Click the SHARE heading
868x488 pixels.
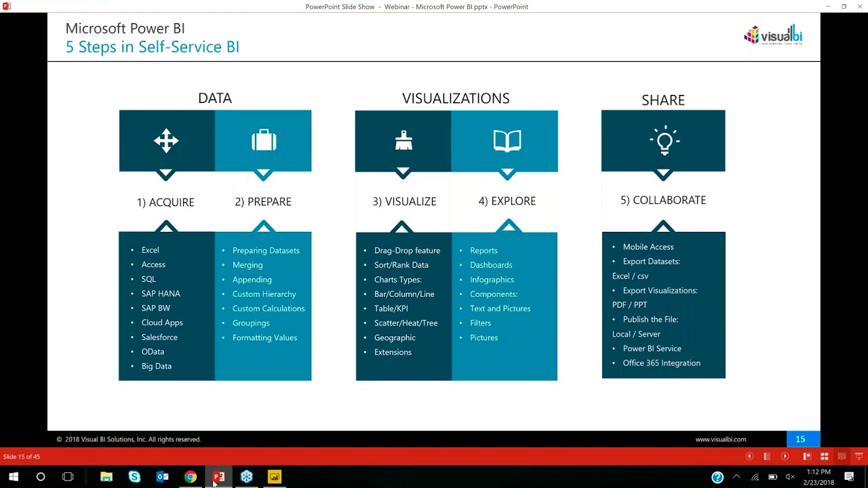tap(663, 100)
